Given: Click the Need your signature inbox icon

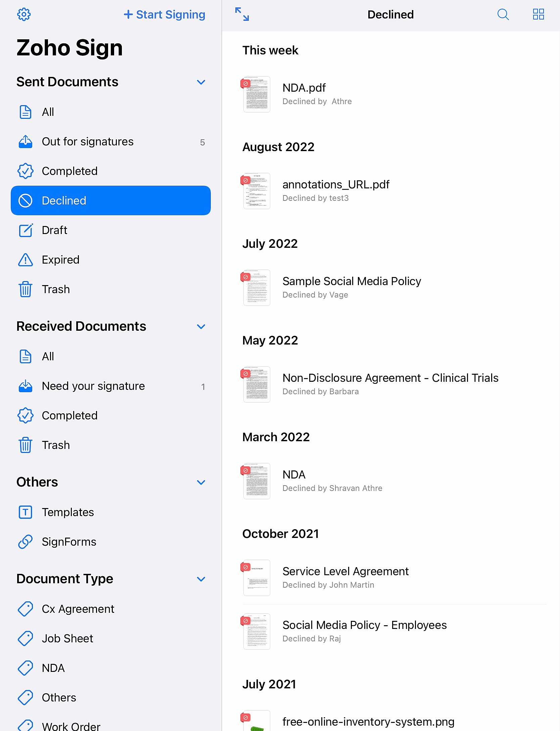Looking at the screenshot, I should point(26,386).
